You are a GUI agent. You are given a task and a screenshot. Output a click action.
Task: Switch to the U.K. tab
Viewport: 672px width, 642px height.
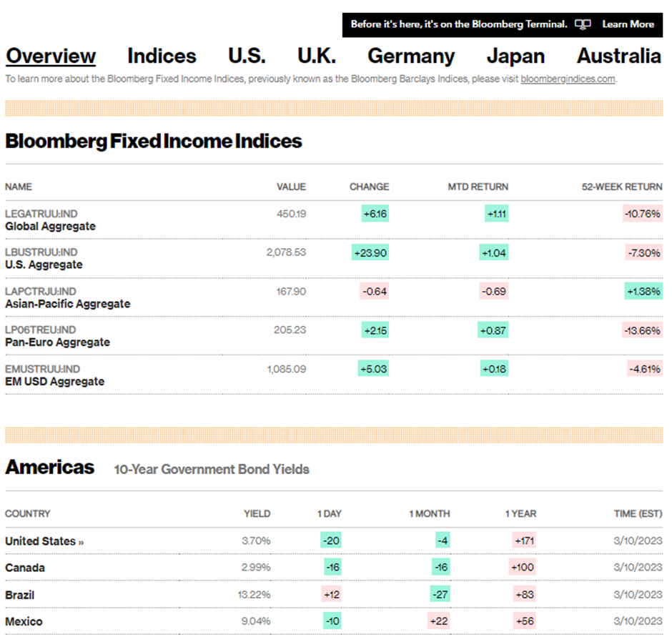click(x=316, y=56)
